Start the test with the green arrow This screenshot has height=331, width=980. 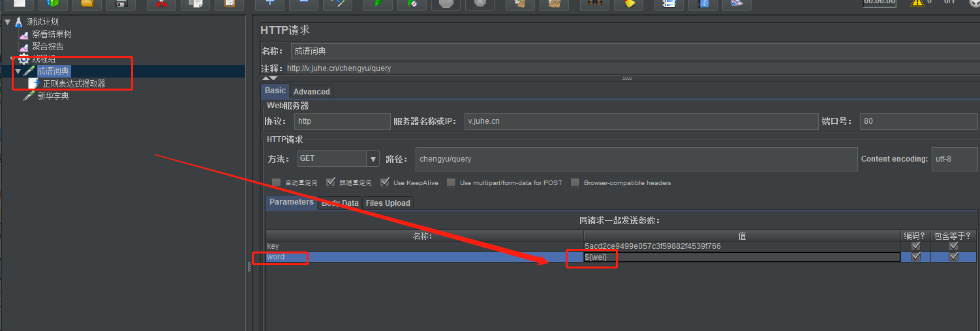[x=378, y=3]
